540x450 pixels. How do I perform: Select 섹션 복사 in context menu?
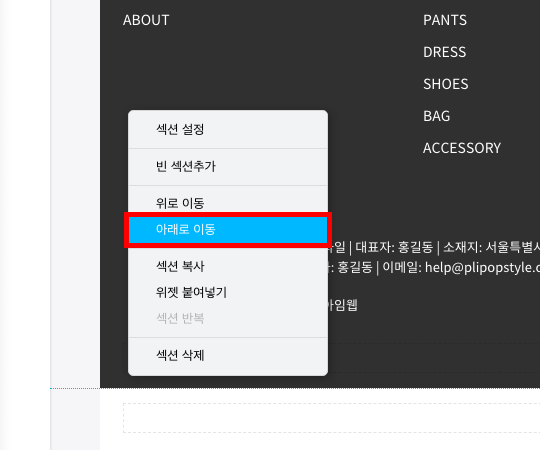pos(228,266)
